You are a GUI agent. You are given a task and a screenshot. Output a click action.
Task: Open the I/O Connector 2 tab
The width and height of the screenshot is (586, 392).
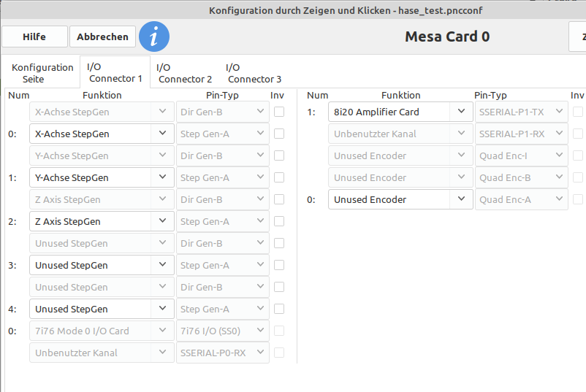pyautogui.click(x=185, y=73)
